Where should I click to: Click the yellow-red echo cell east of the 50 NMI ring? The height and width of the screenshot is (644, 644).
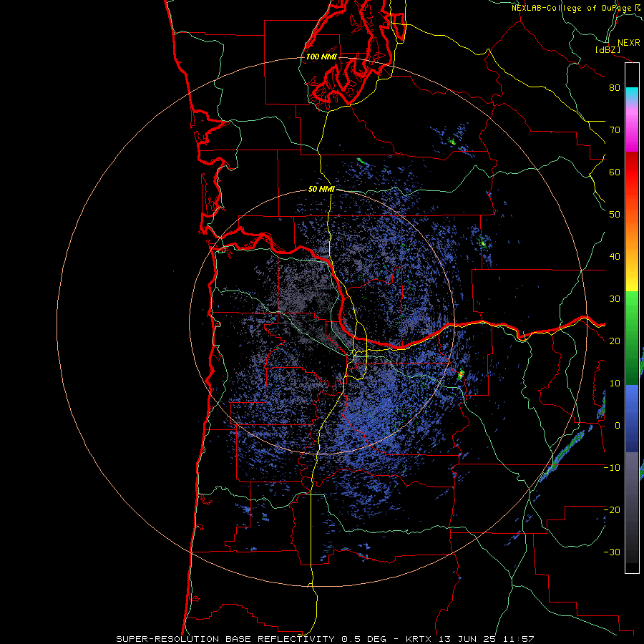(x=461, y=374)
